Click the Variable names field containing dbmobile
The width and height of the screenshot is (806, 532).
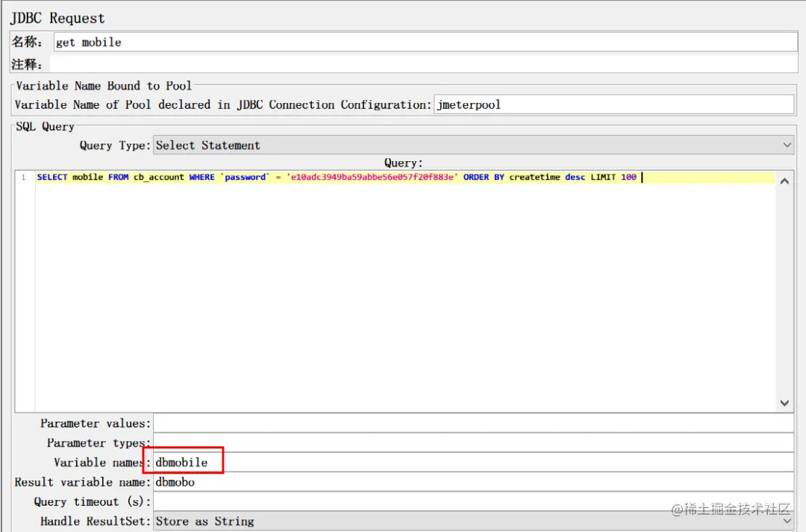[x=473, y=463]
